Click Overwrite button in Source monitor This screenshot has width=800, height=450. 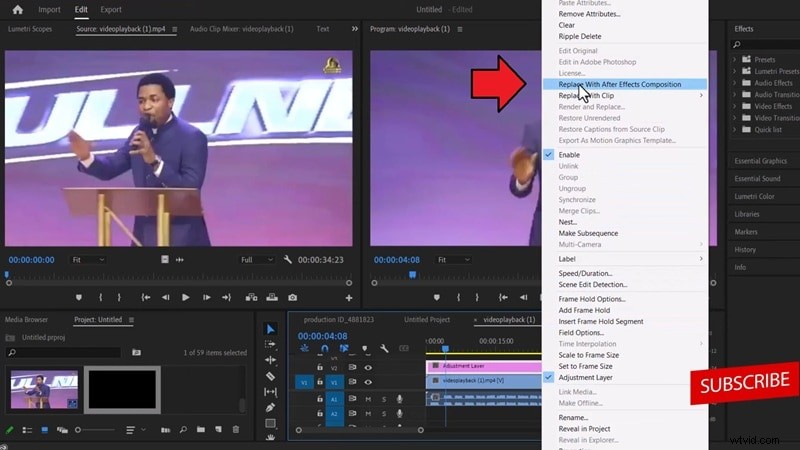(272, 297)
